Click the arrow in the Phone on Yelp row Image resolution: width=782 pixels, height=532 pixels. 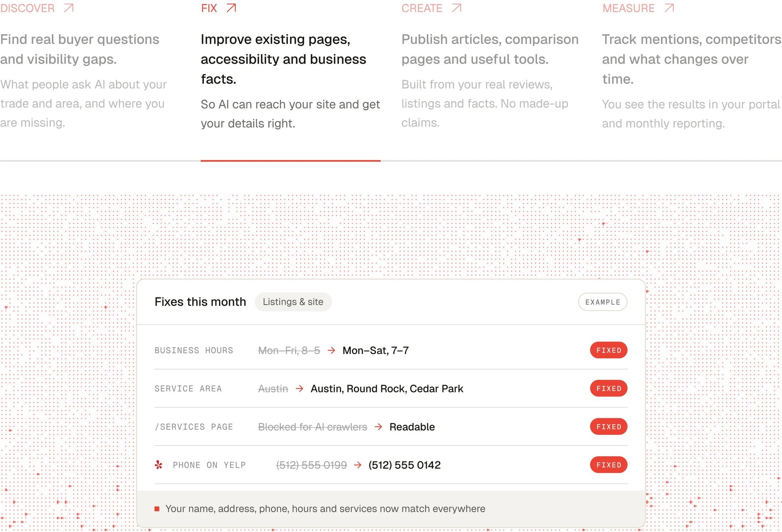358,465
